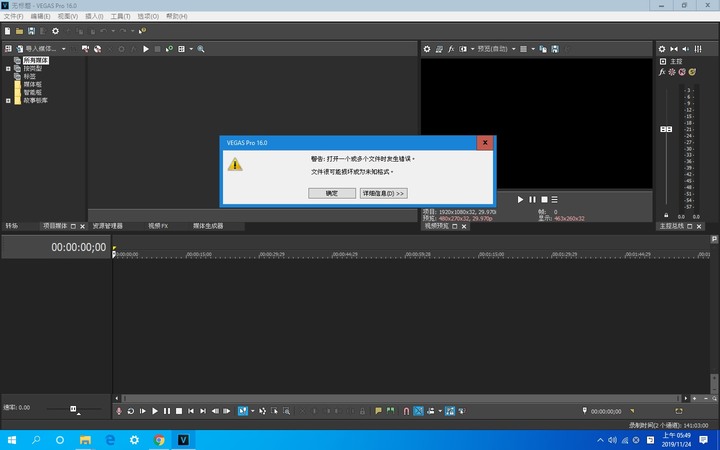Show details in the VEGAS Pro warning dialog

pos(383,193)
